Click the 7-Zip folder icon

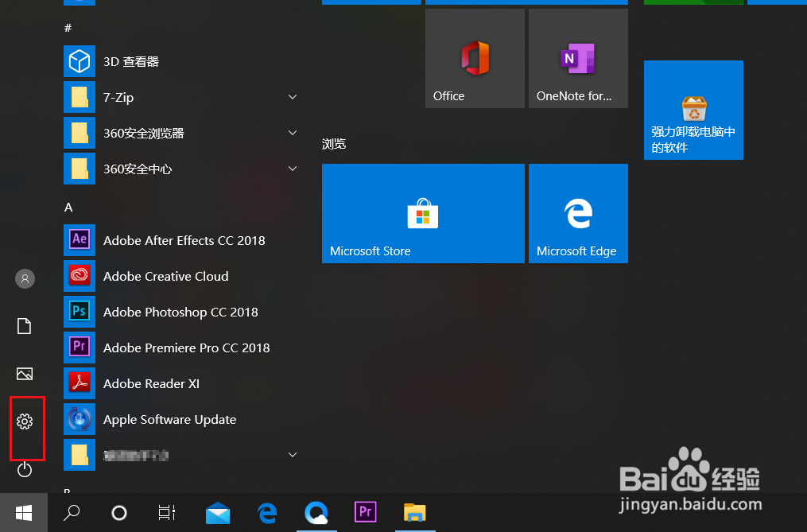(x=80, y=97)
